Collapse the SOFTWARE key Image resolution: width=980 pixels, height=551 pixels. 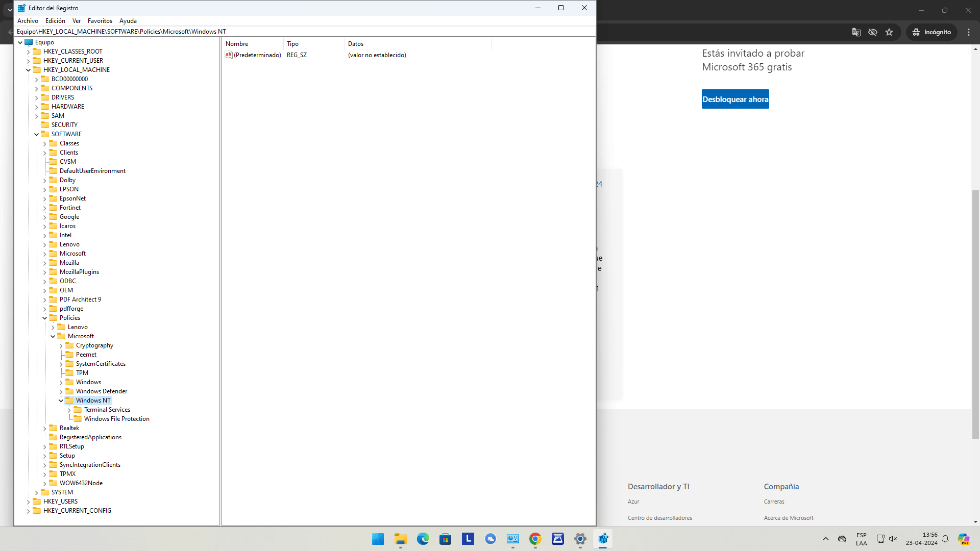(36, 134)
